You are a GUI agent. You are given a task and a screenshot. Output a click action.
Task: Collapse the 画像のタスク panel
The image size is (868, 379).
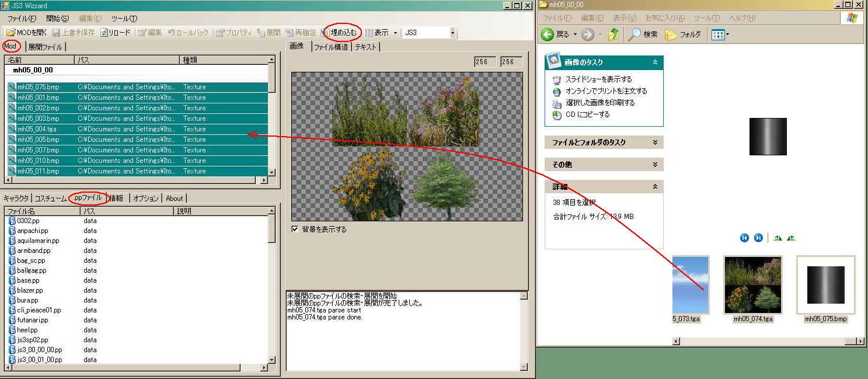tap(655, 62)
